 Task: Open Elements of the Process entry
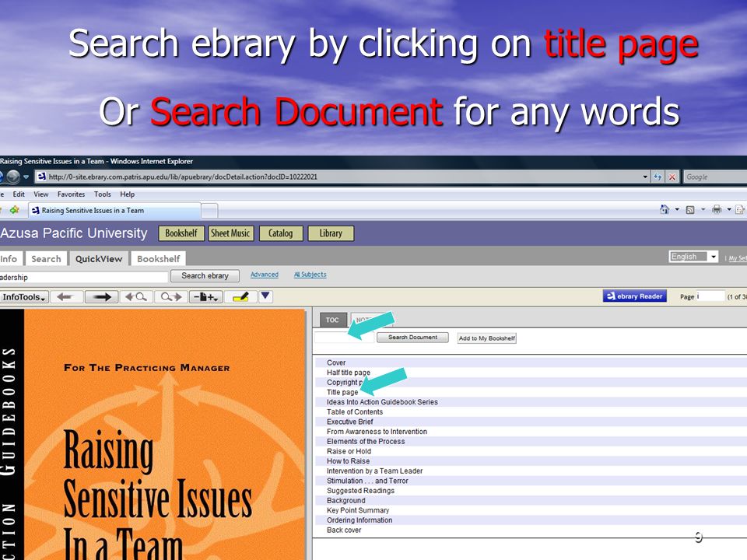[366, 442]
